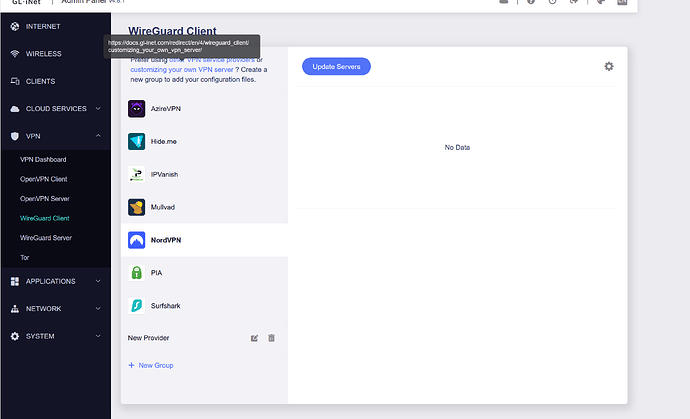Expand the Cloud Services menu
This screenshot has height=419, width=690.
coord(56,109)
